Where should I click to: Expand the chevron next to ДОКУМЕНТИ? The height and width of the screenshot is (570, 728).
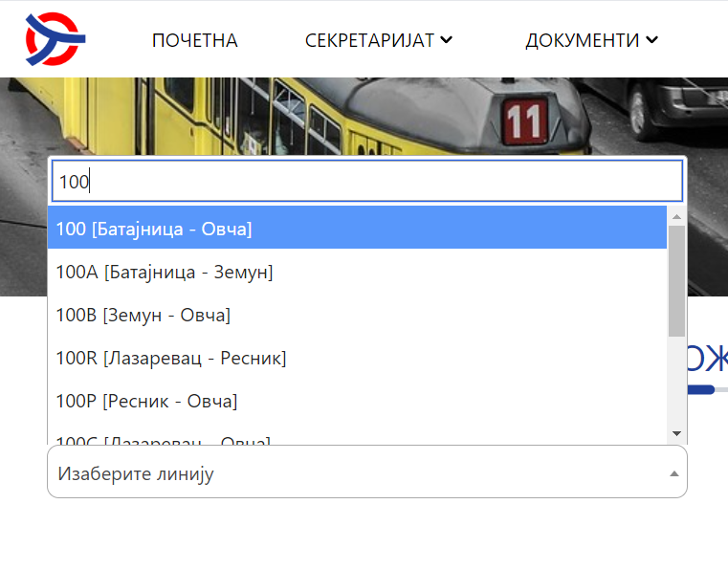click(652, 40)
